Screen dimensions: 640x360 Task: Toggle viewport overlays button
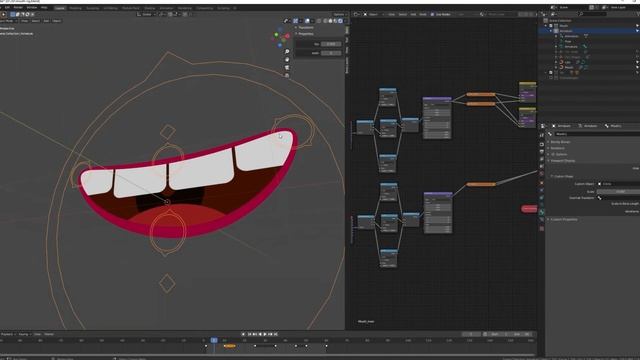[307, 21]
